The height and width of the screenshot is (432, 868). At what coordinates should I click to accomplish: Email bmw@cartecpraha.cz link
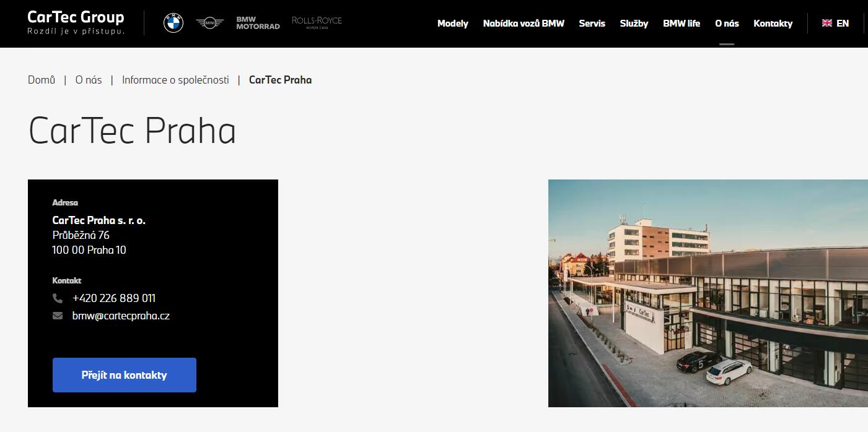pyautogui.click(x=121, y=316)
